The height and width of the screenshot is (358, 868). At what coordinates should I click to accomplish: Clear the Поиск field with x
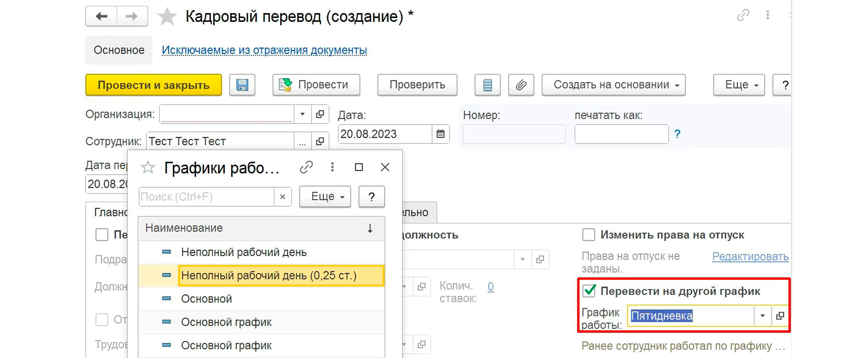tap(283, 197)
